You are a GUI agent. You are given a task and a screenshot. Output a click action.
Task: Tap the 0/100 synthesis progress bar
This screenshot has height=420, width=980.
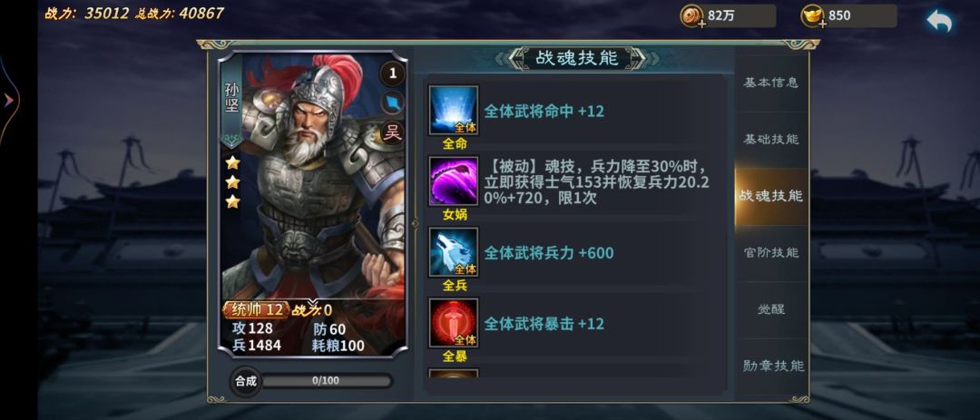click(326, 381)
